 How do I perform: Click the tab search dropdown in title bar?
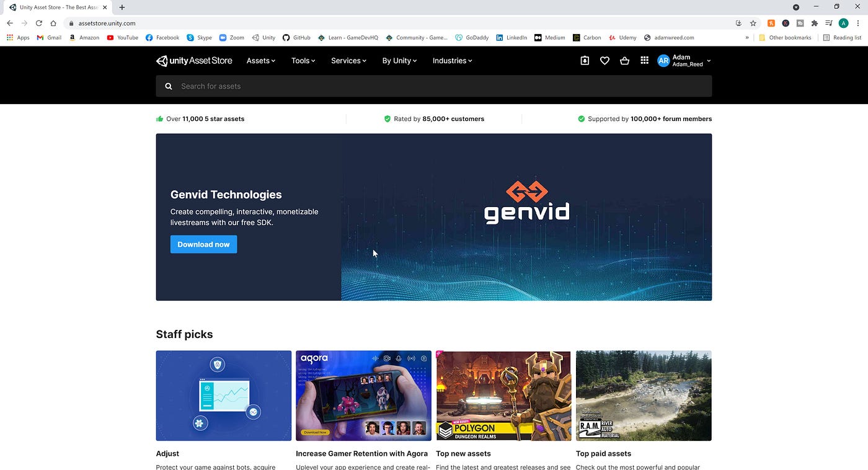click(x=796, y=7)
